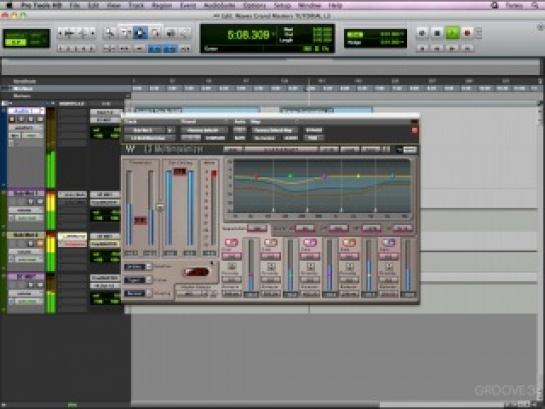This screenshot has height=409, width=545.
Task: Unmute the Sub Mst 1 track's orange button
Action: point(40,243)
